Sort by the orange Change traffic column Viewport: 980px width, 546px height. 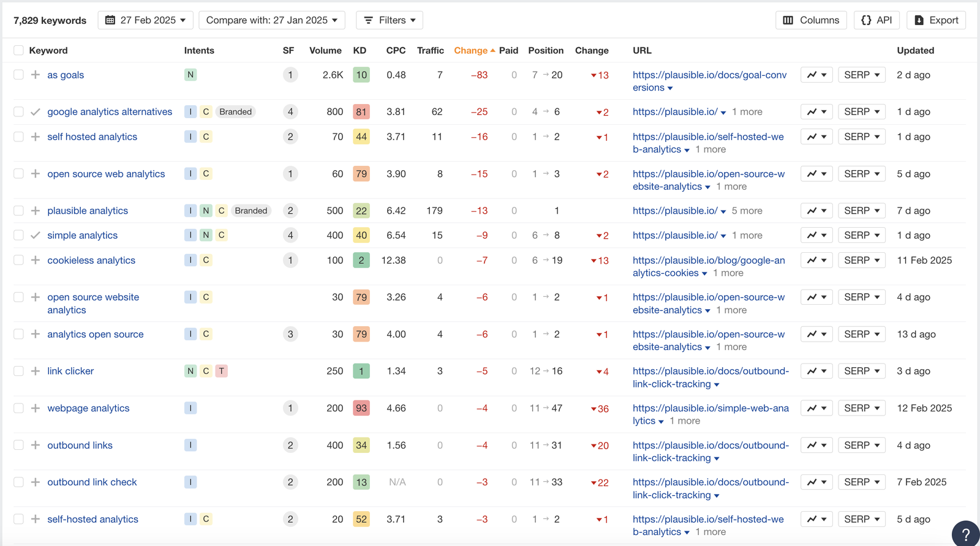coord(470,50)
